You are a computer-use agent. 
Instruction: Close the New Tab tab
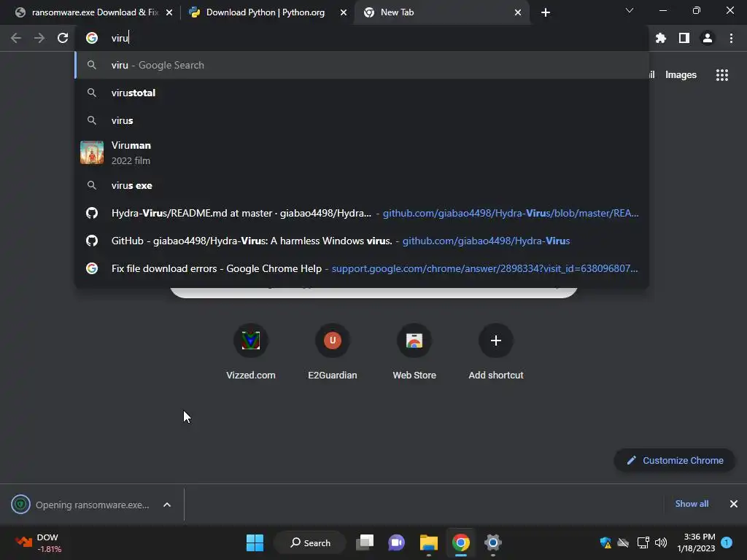518,12
